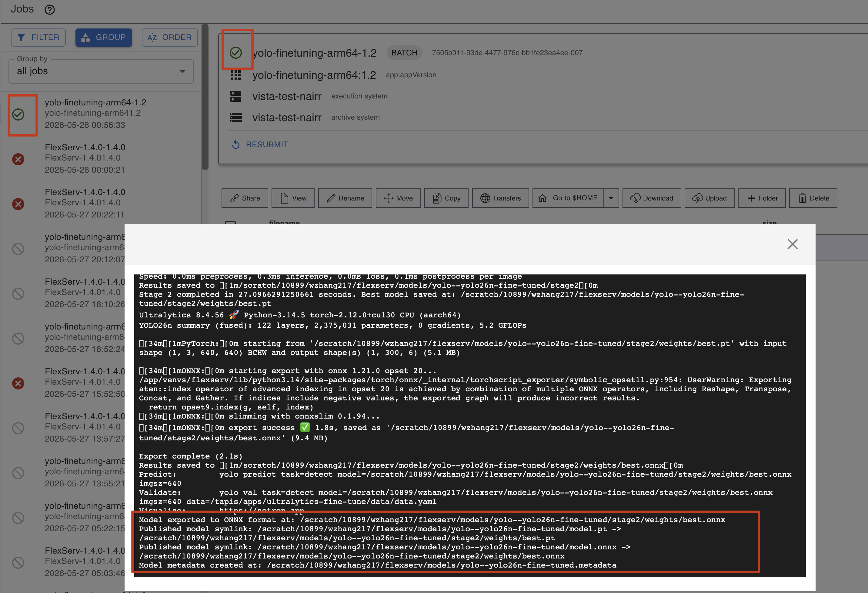
Task: Open the Group by 'all jobs' dropdown
Action: coord(101,71)
